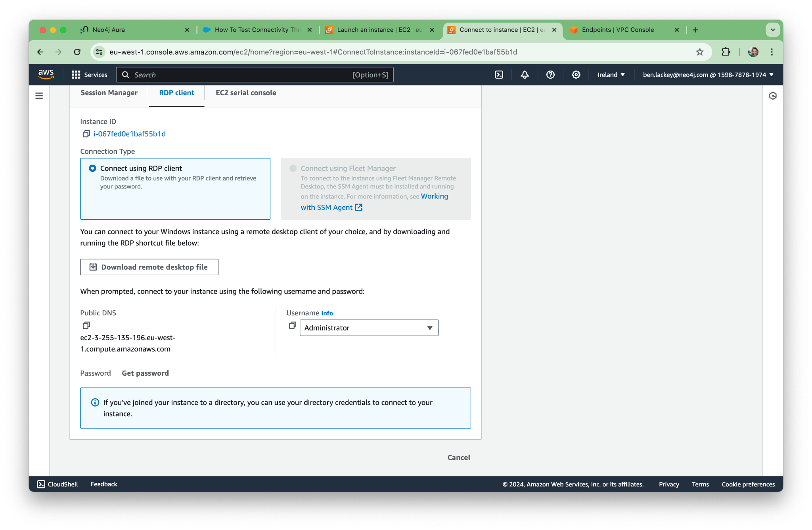Open the Chrome three-dot menu
The height and width of the screenshot is (530, 812).
(772, 52)
